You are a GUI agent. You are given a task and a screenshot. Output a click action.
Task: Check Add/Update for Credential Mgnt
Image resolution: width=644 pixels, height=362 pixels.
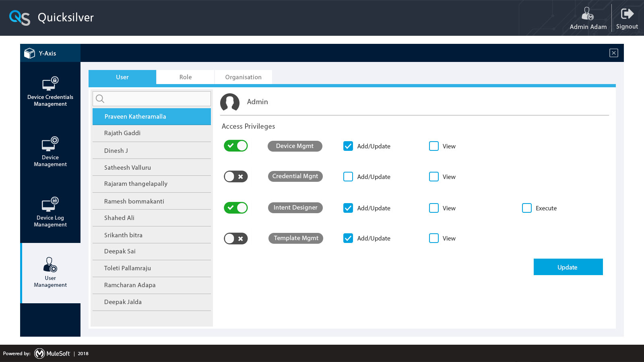pyautogui.click(x=348, y=177)
